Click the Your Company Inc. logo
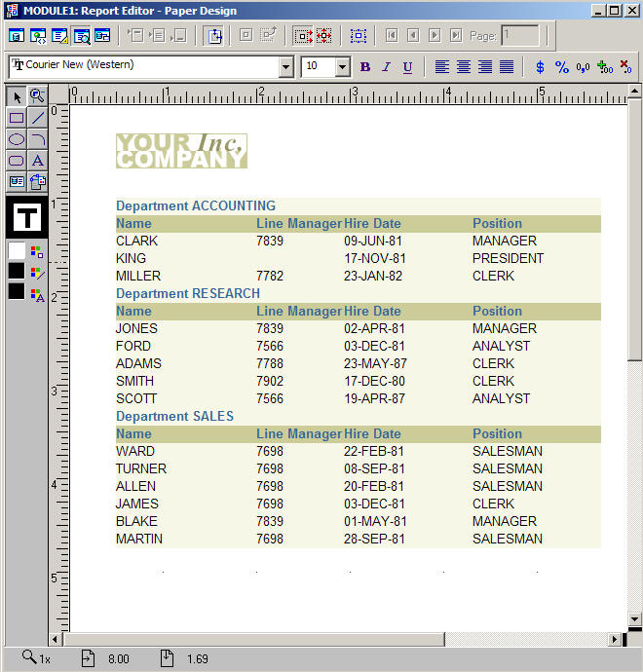The height and width of the screenshot is (672, 643). [182, 151]
